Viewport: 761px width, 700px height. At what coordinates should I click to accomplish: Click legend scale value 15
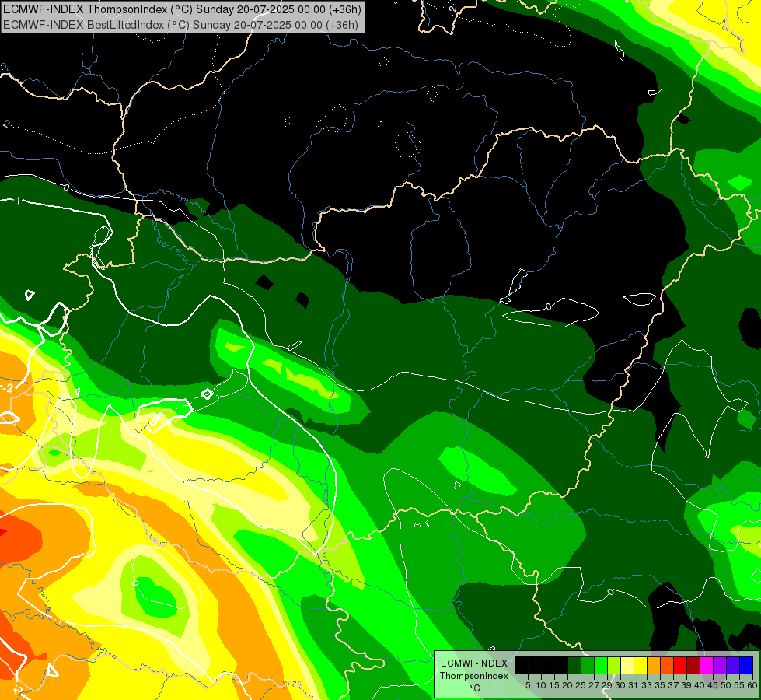click(554, 685)
